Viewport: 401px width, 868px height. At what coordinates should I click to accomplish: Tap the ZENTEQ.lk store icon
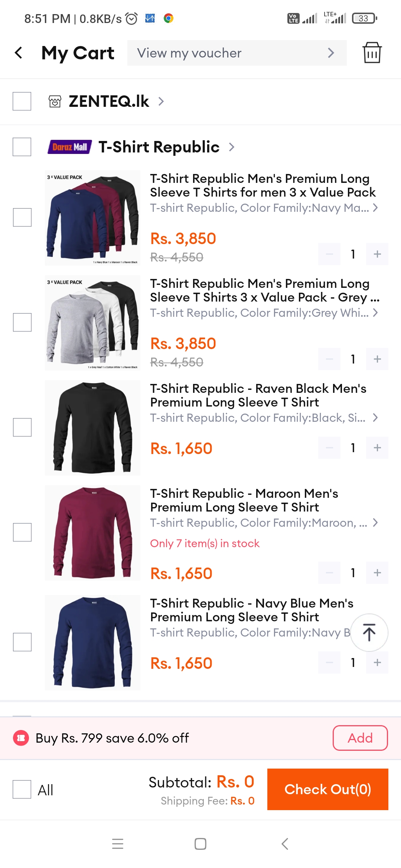[55, 101]
